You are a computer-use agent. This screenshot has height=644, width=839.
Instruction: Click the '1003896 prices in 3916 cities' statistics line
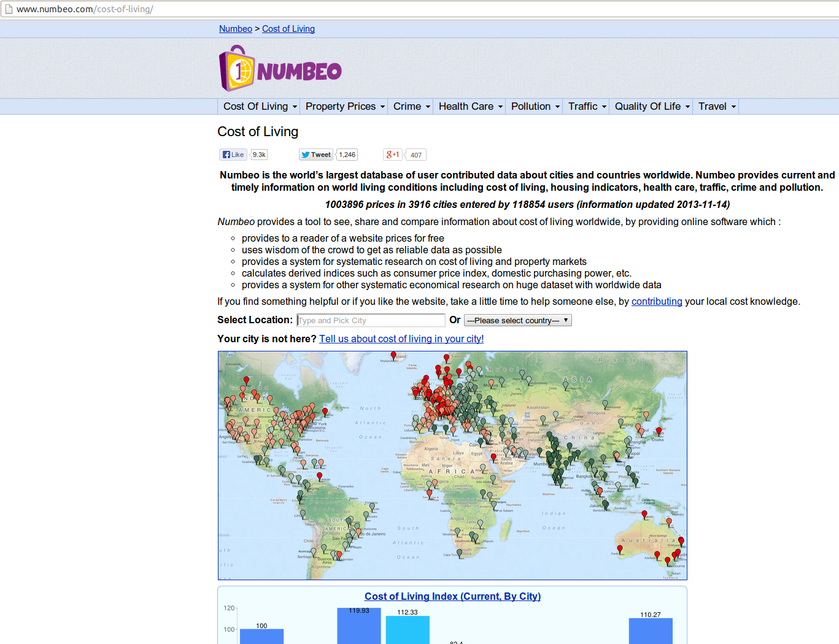point(527,204)
